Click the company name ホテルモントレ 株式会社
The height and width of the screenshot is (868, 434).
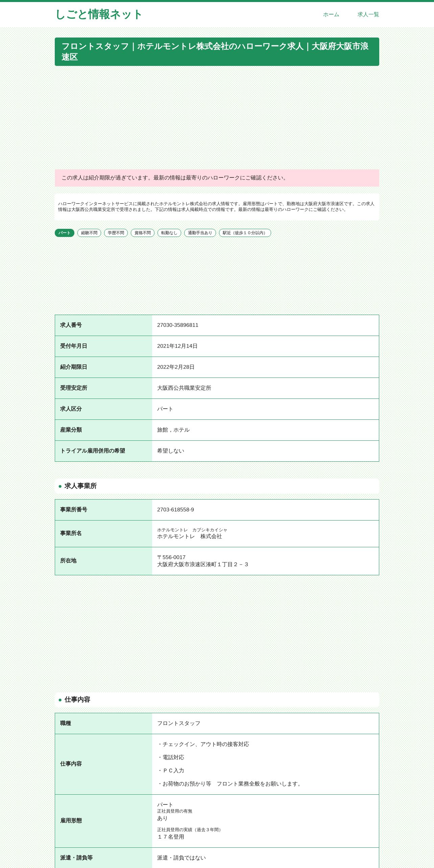[x=190, y=536]
